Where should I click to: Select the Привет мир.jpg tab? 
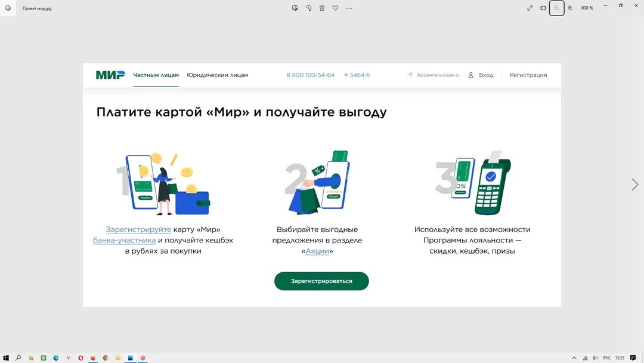coord(36,8)
